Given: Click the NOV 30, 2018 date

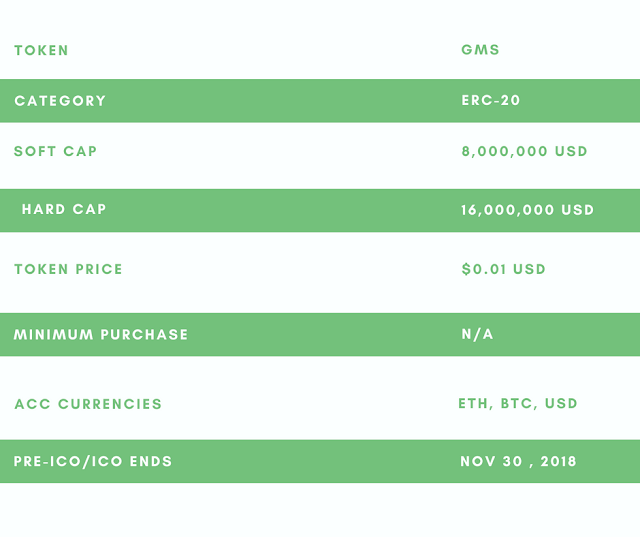Looking at the screenshot, I should pos(518,462).
